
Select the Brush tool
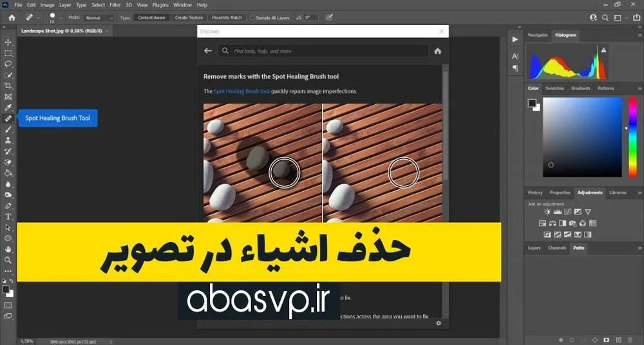8,129
